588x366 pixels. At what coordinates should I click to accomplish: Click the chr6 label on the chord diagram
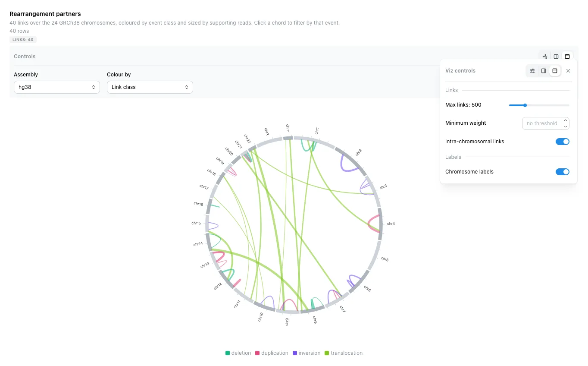pos(367,288)
